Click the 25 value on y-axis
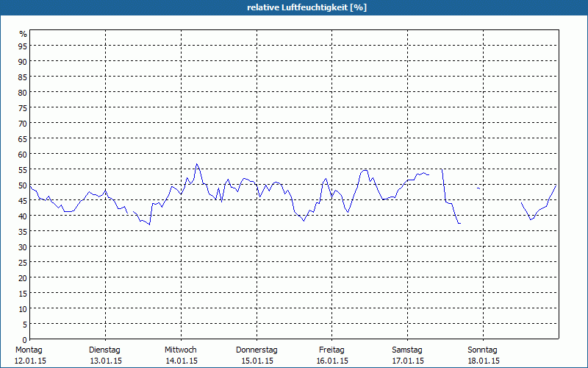 pos(23,263)
